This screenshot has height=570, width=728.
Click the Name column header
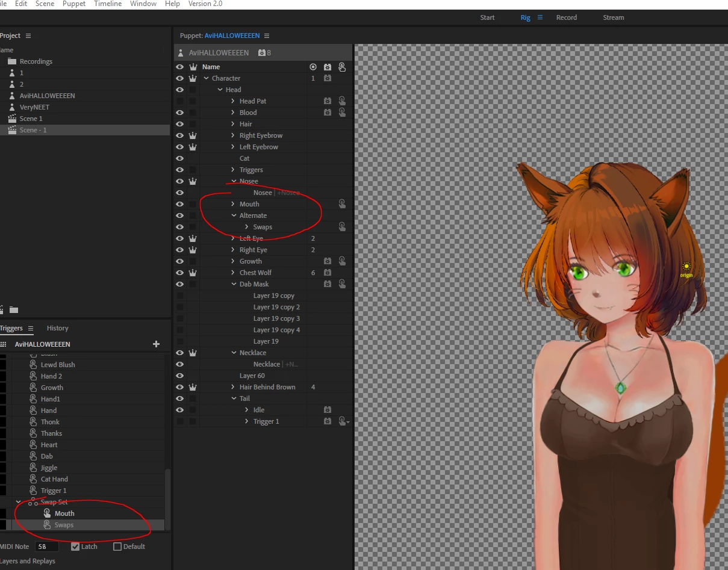(x=211, y=67)
